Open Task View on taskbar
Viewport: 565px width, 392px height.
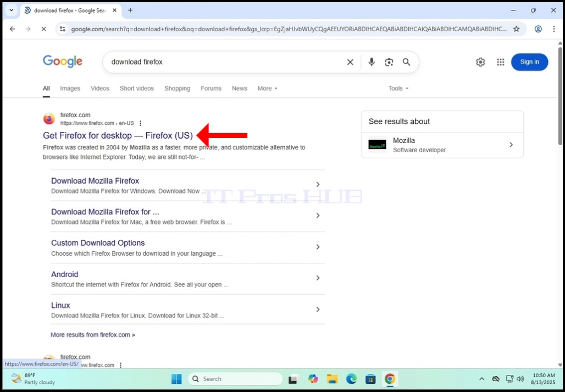(x=294, y=379)
